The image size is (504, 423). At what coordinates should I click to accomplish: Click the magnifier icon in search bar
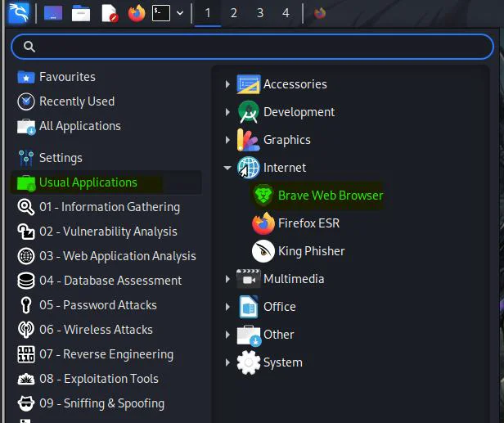coord(29,47)
